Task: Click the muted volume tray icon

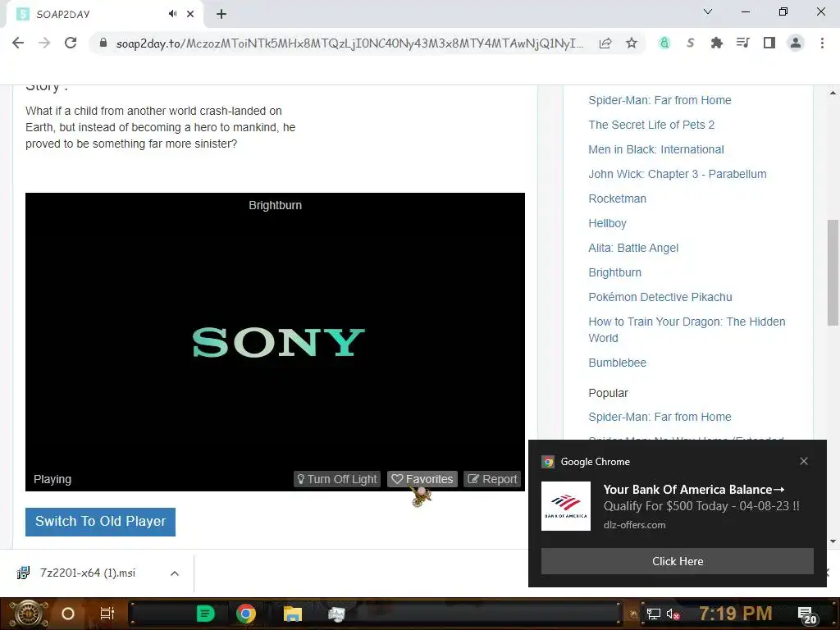Action: coord(673,614)
